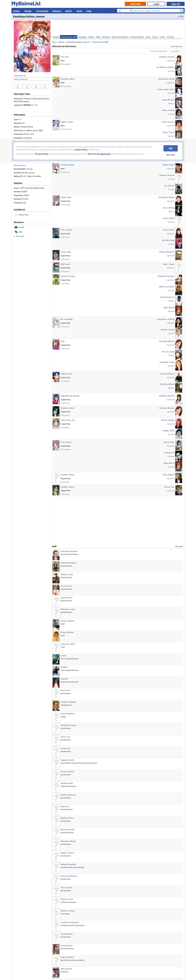This screenshot has height=980, width=196.
Task: Switch to the Episodes tab
Action: (x=83, y=37)
